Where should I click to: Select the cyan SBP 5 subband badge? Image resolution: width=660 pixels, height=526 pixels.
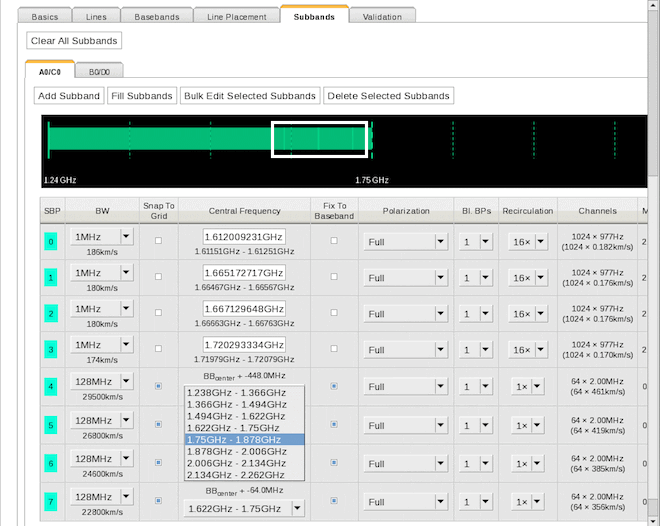coord(49,424)
